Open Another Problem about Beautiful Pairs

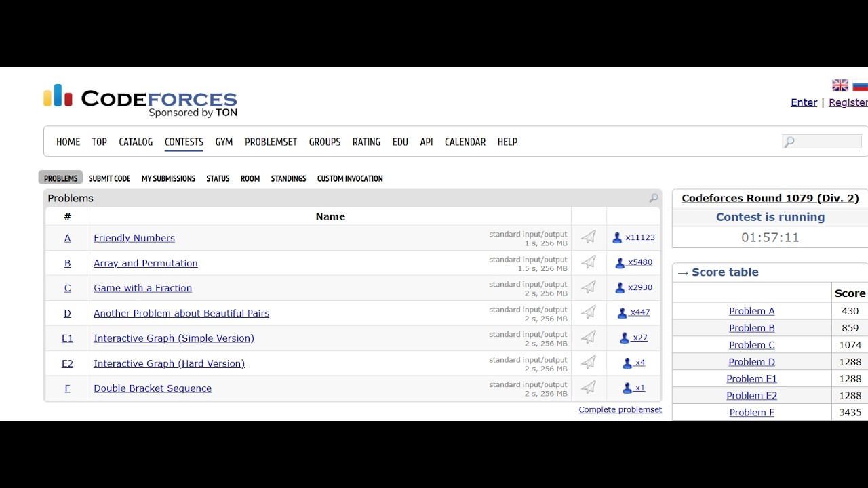pyautogui.click(x=181, y=313)
